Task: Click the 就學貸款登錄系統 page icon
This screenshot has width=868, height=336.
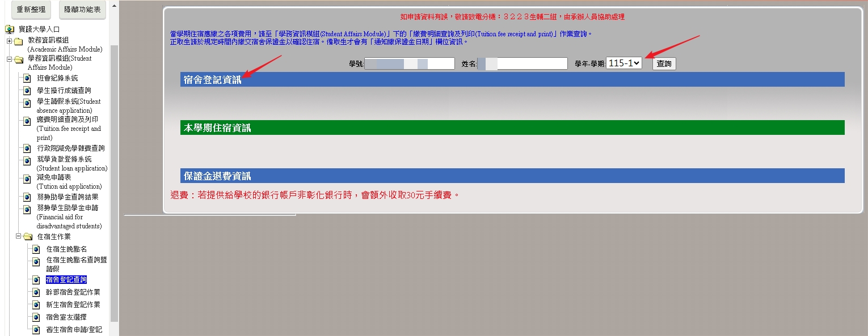Action: (x=27, y=160)
